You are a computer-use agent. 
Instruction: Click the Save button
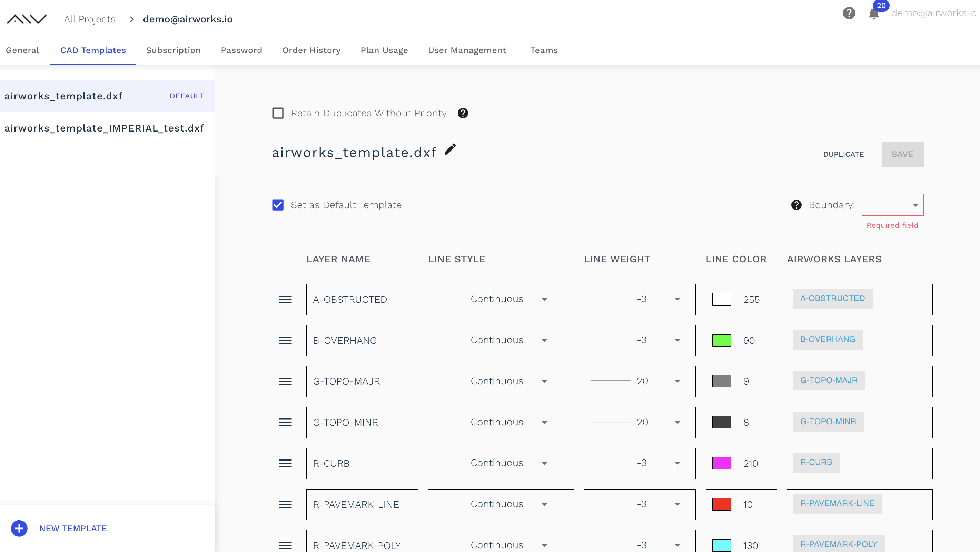coord(902,154)
